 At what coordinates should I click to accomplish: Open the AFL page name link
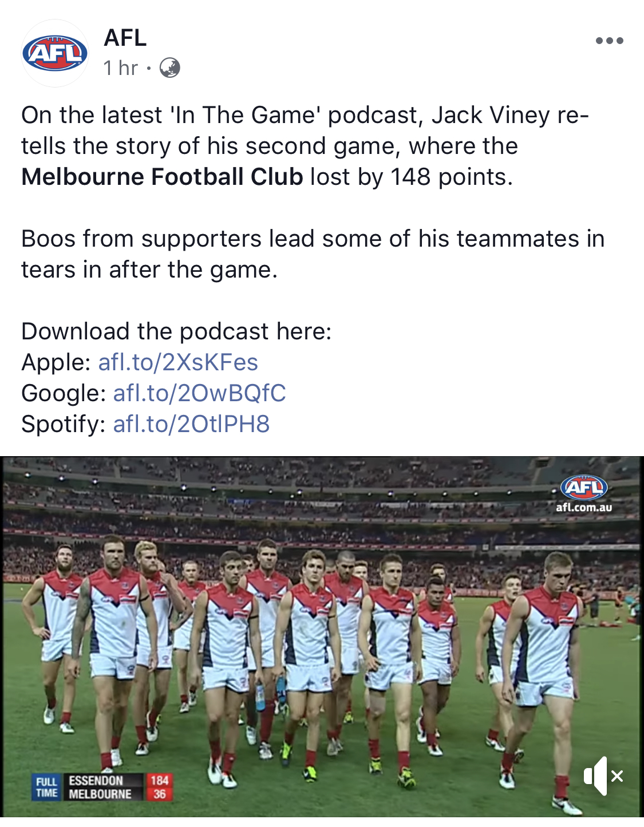[125, 38]
